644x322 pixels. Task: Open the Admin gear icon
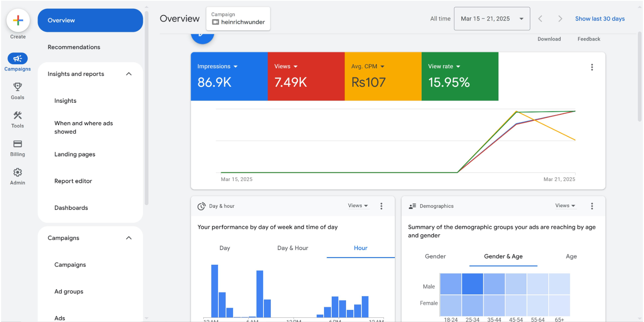18,173
